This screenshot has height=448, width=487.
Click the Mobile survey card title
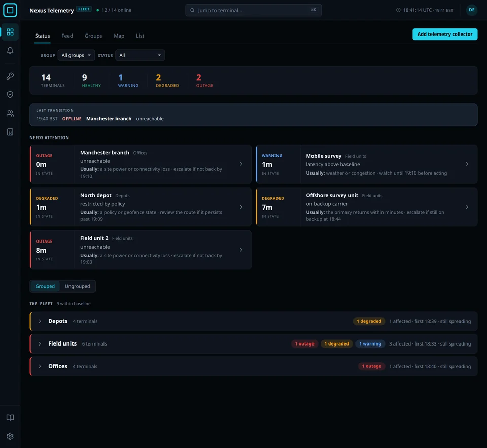pos(324,156)
